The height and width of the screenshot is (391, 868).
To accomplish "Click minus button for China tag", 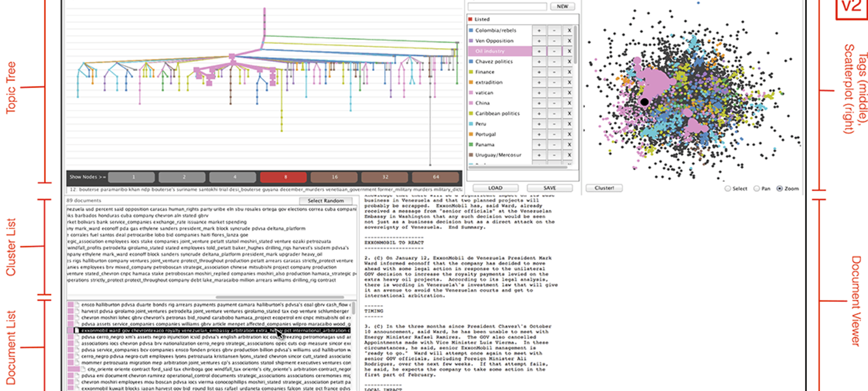I will click(x=553, y=103).
